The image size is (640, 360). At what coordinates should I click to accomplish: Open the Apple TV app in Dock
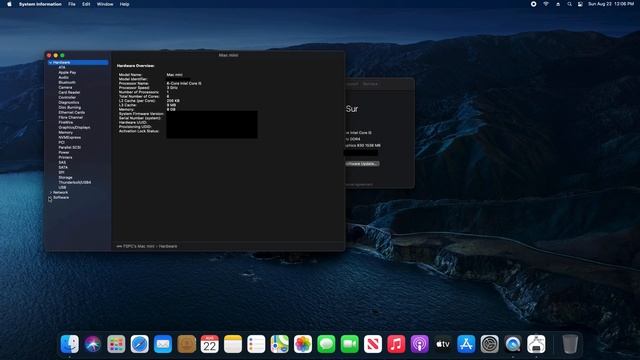tap(443, 344)
